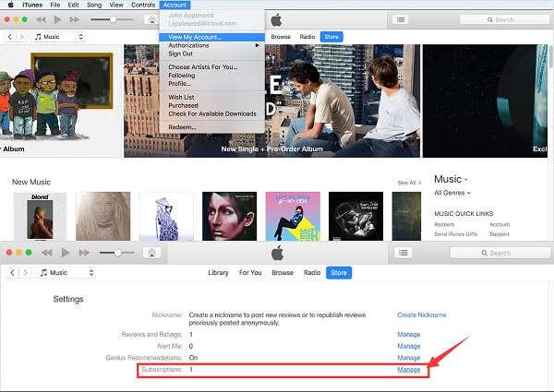The height and width of the screenshot is (392, 554).
Task: Open the pink and yellow album cover
Action: tap(293, 216)
